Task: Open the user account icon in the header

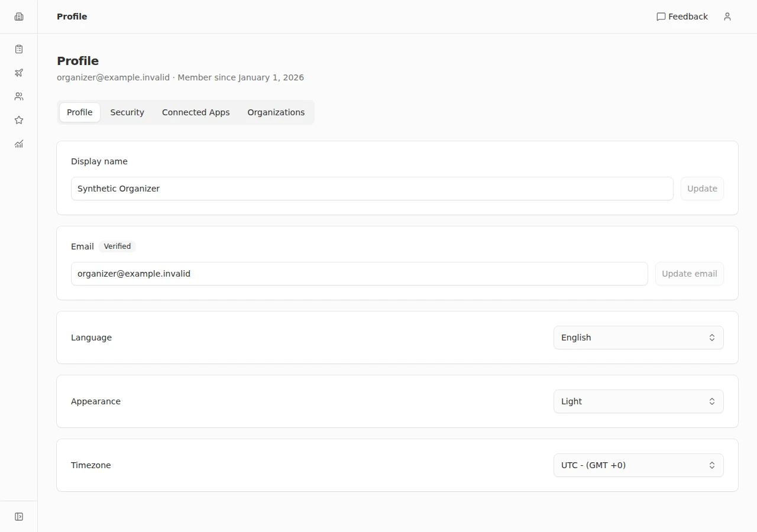Action: tap(727, 17)
